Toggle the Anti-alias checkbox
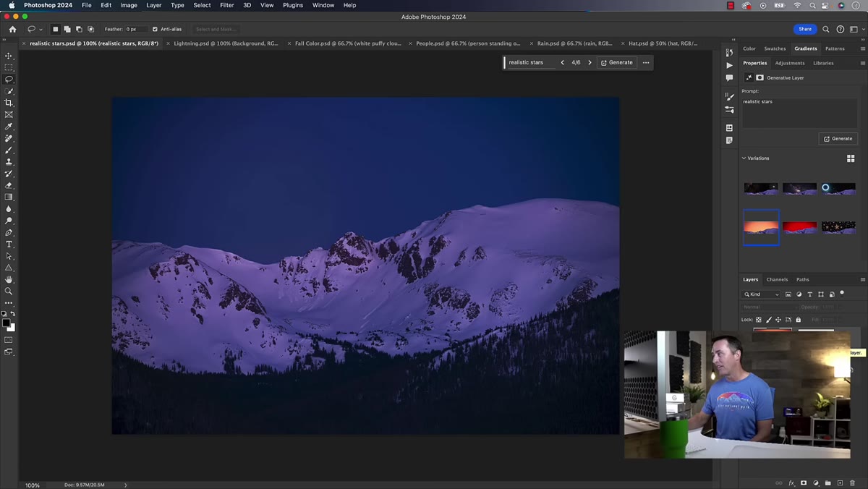The height and width of the screenshot is (489, 868). [x=155, y=29]
